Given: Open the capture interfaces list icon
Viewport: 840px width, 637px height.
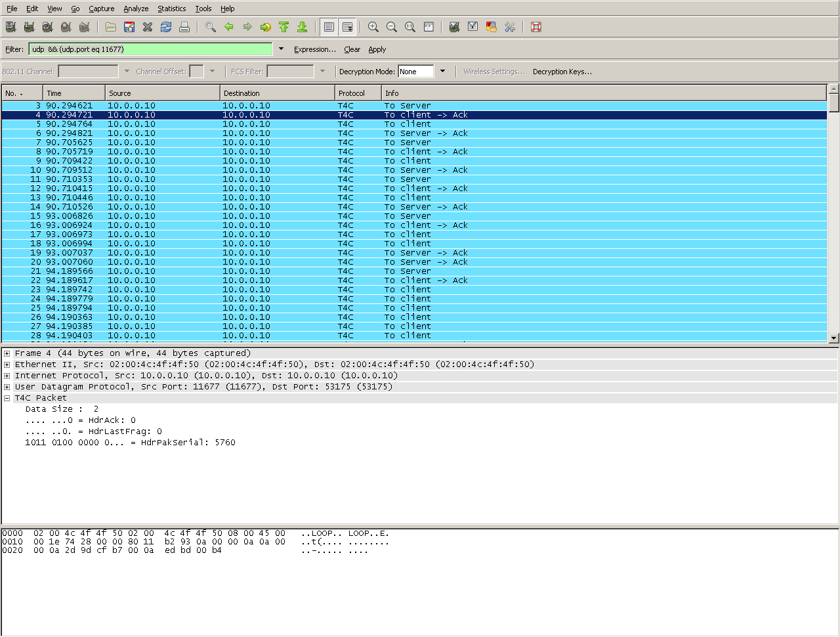Looking at the screenshot, I should pyautogui.click(x=10, y=27).
